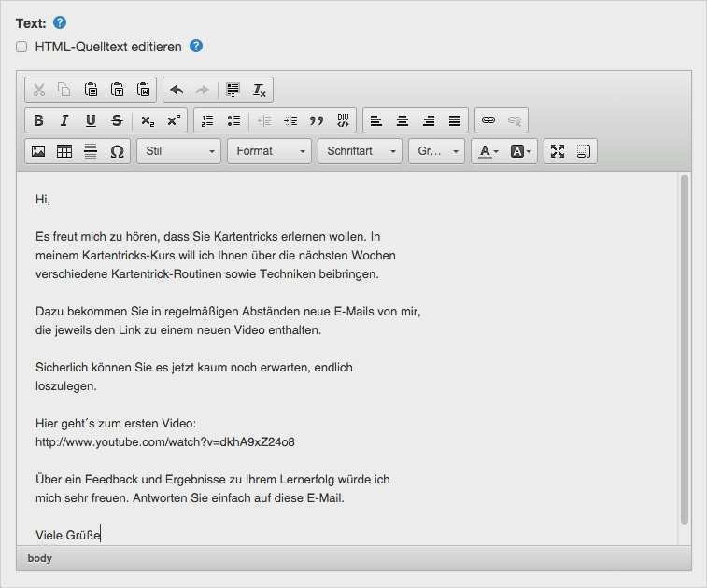The width and height of the screenshot is (707, 588).
Task: Insert a hyperlink with the link icon
Action: [x=488, y=120]
